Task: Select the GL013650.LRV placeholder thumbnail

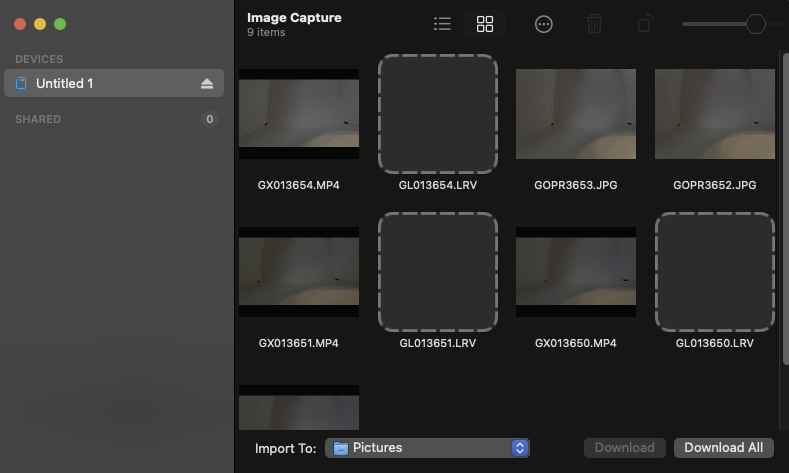Action: click(x=715, y=272)
